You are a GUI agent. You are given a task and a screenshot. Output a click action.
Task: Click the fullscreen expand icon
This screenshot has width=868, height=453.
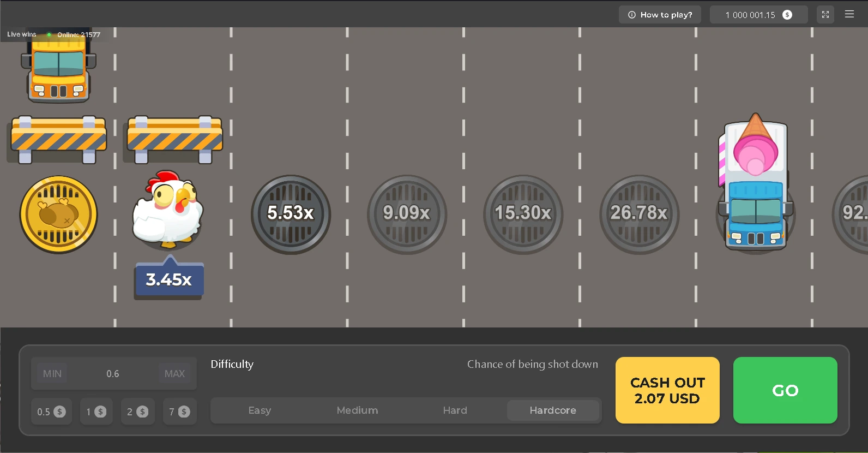click(x=825, y=15)
